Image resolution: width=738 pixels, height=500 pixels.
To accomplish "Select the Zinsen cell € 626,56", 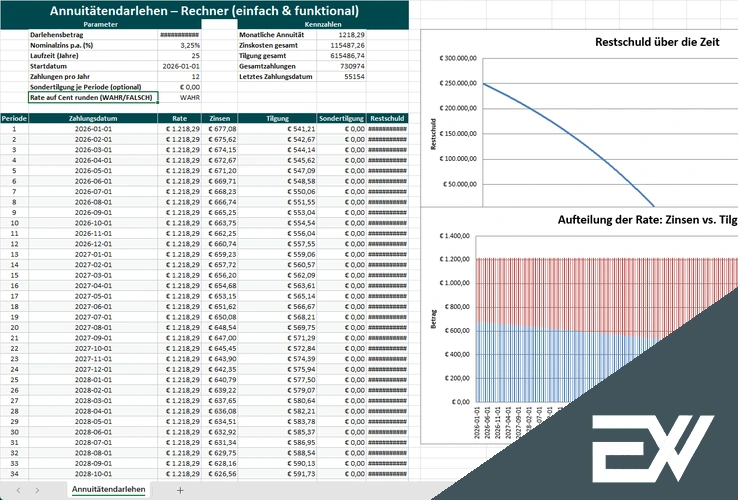I will (x=219, y=474).
